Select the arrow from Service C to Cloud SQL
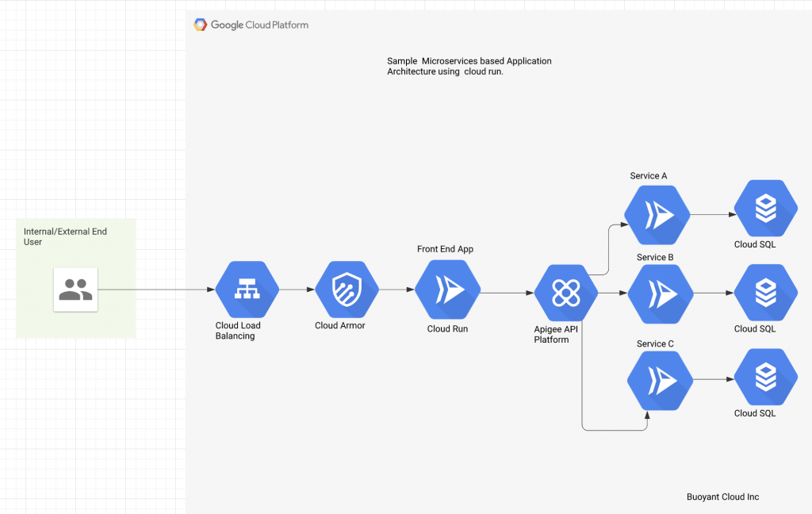 pyautogui.click(x=714, y=379)
